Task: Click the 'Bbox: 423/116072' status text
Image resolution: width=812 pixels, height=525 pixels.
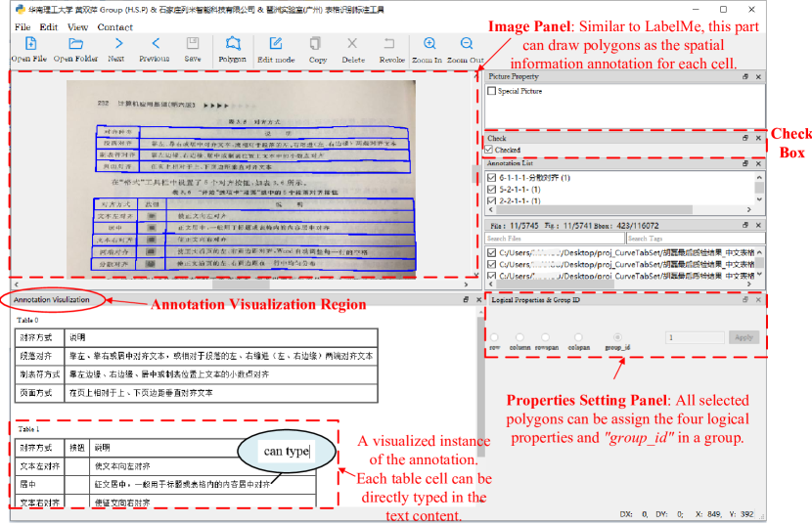Action: pyautogui.click(x=626, y=226)
